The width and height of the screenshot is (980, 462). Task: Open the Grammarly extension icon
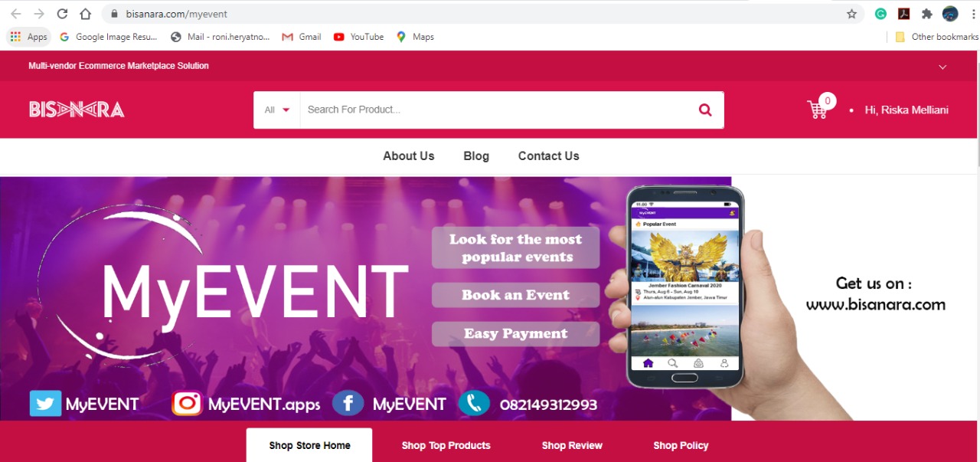tap(881, 14)
